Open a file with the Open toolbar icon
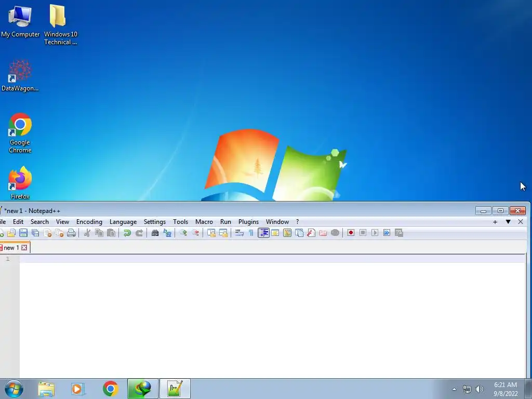 [x=11, y=233]
